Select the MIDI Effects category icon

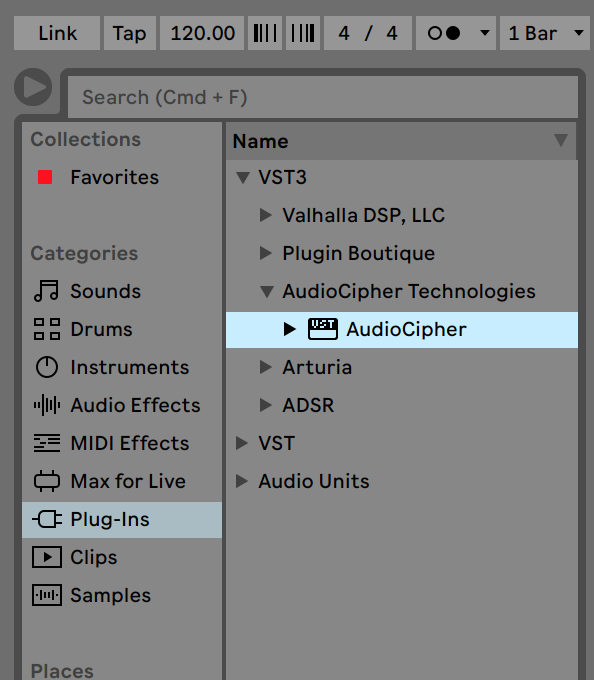tap(46, 443)
